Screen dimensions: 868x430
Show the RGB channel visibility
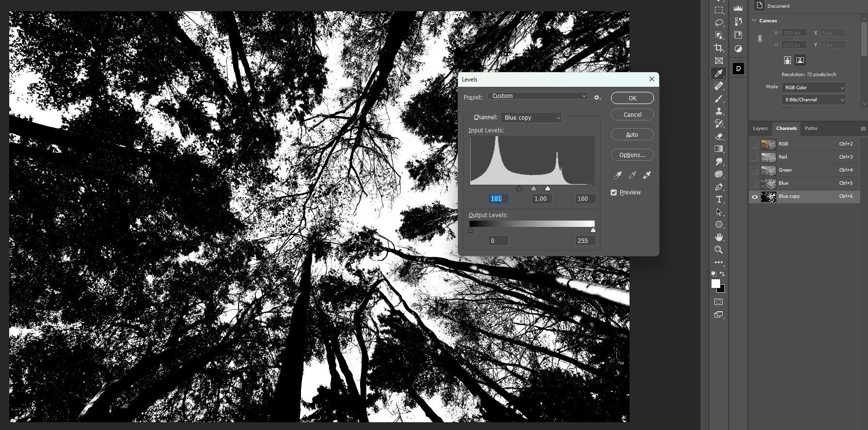pos(754,144)
